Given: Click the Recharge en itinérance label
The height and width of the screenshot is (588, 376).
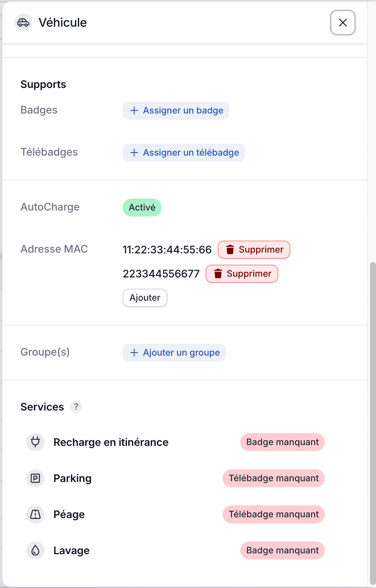Looking at the screenshot, I should pyautogui.click(x=111, y=442).
